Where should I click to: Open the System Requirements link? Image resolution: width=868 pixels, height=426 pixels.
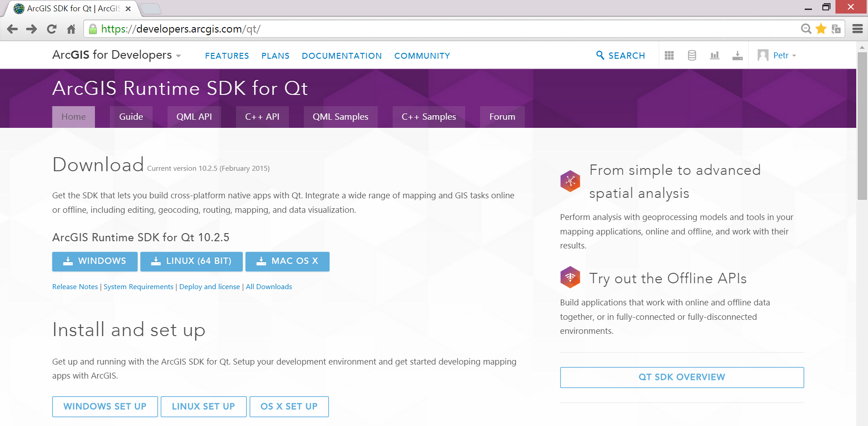click(138, 287)
